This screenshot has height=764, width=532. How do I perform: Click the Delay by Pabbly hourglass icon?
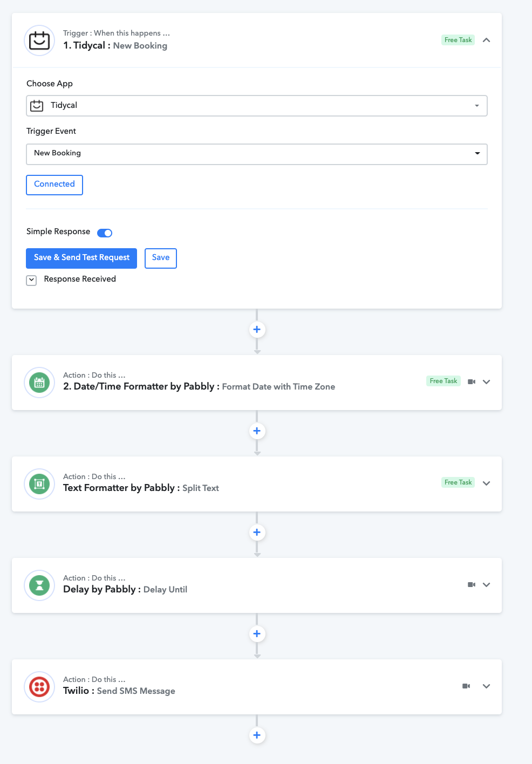coord(39,585)
